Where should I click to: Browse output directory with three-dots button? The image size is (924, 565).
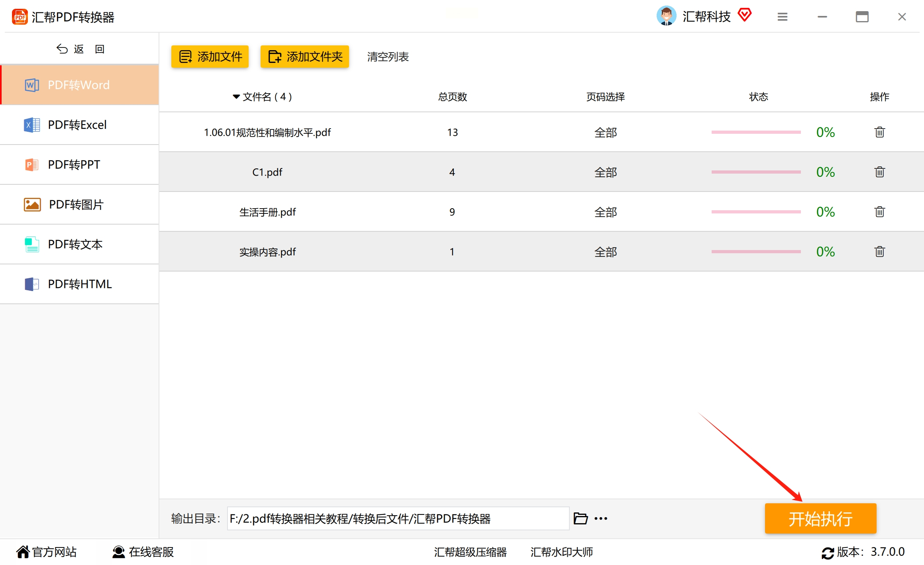click(600, 518)
